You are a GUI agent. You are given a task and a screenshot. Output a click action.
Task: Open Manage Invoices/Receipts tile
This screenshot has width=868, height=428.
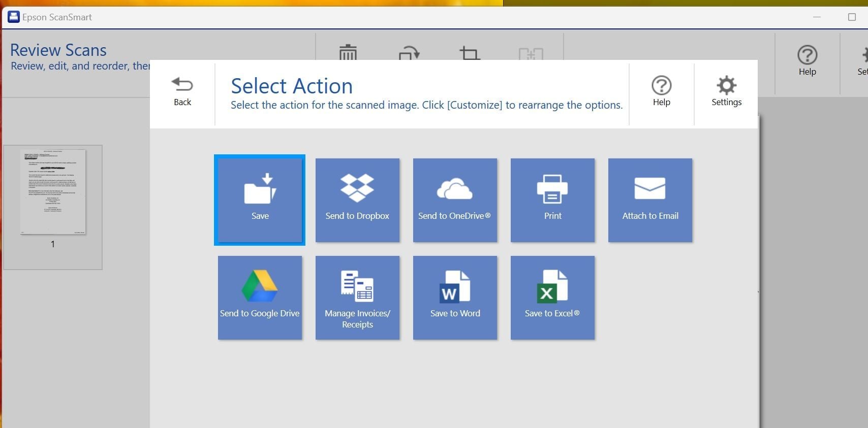tap(357, 298)
